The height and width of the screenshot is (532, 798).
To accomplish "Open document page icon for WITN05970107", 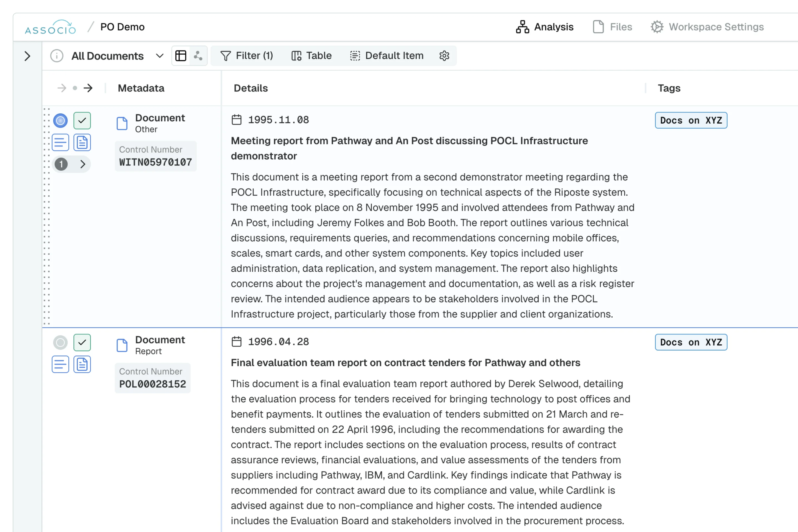I will pyautogui.click(x=82, y=142).
